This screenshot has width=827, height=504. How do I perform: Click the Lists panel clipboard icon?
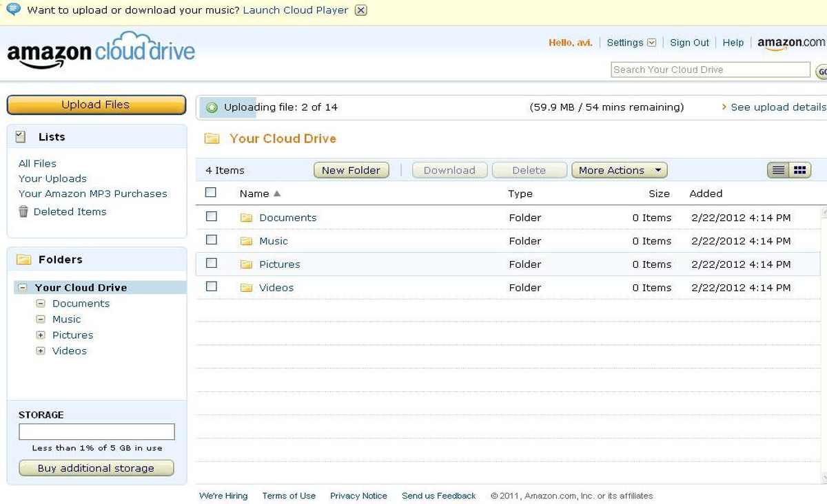click(21, 137)
